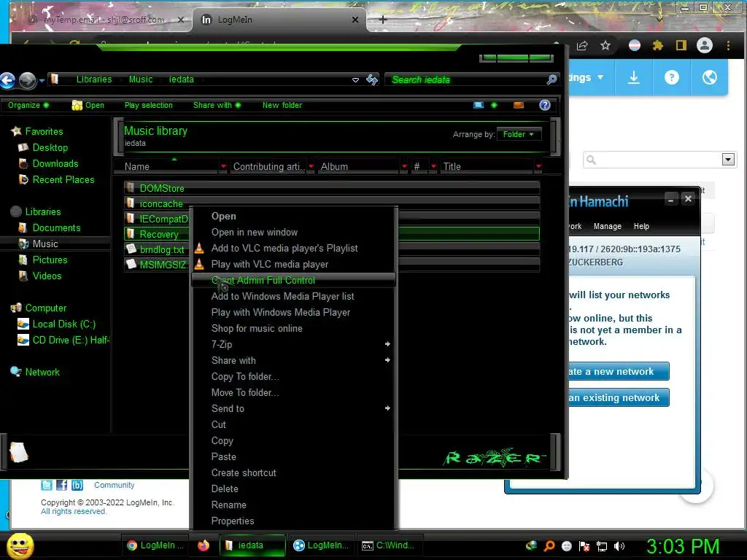Open recent locations dropdown beside forward arrow
This screenshot has width=747, height=560.
[x=42, y=80]
